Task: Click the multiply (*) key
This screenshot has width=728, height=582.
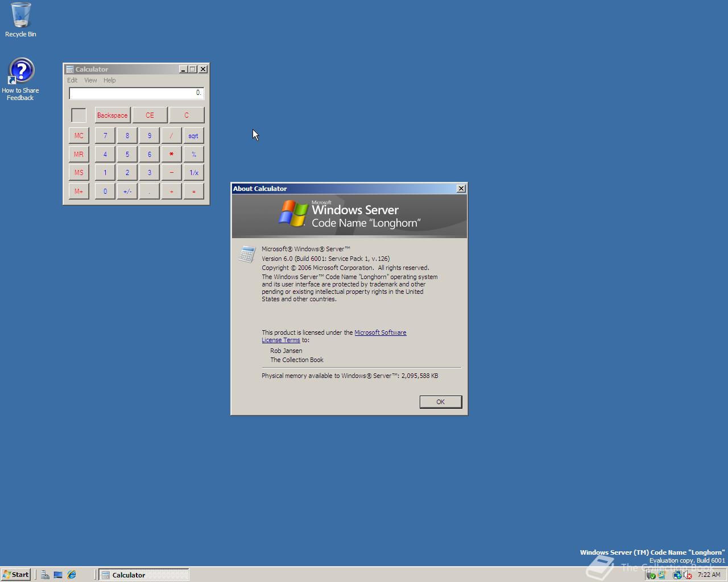Action: [171, 154]
